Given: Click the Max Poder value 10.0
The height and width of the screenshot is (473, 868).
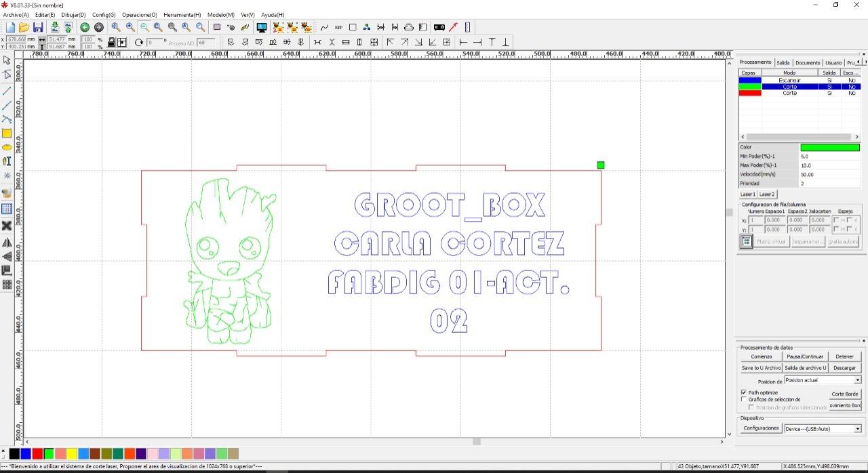Looking at the screenshot, I should 830,165.
